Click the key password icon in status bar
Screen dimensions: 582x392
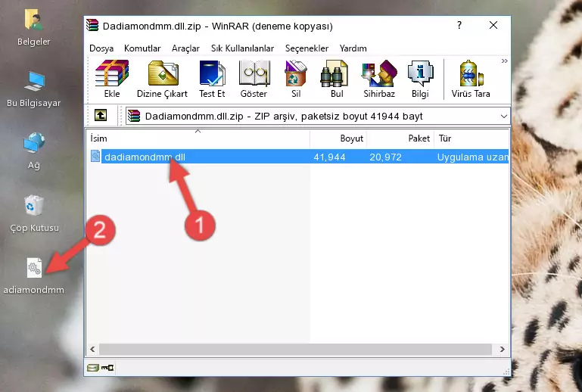[x=107, y=368]
